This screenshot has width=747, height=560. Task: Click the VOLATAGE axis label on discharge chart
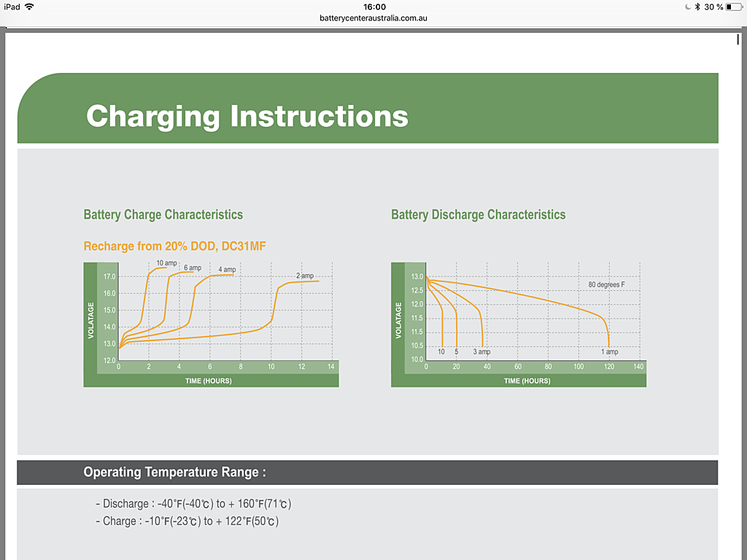(x=398, y=321)
